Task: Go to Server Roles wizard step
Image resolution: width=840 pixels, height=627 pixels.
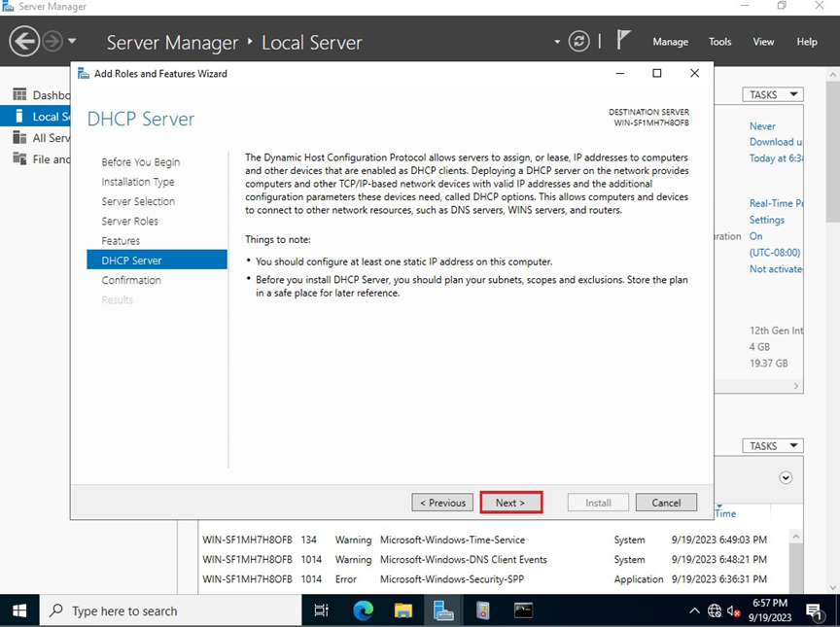Action: tap(129, 221)
